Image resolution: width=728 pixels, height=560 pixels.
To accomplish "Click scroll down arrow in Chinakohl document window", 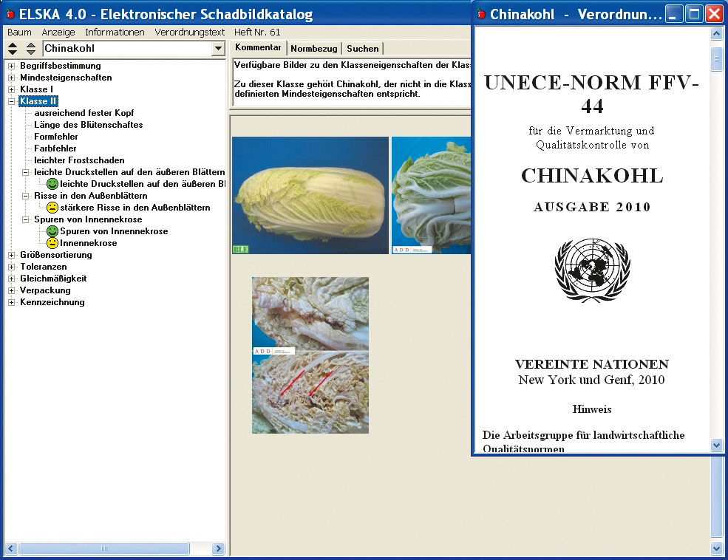I will click(x=716, y=445).
